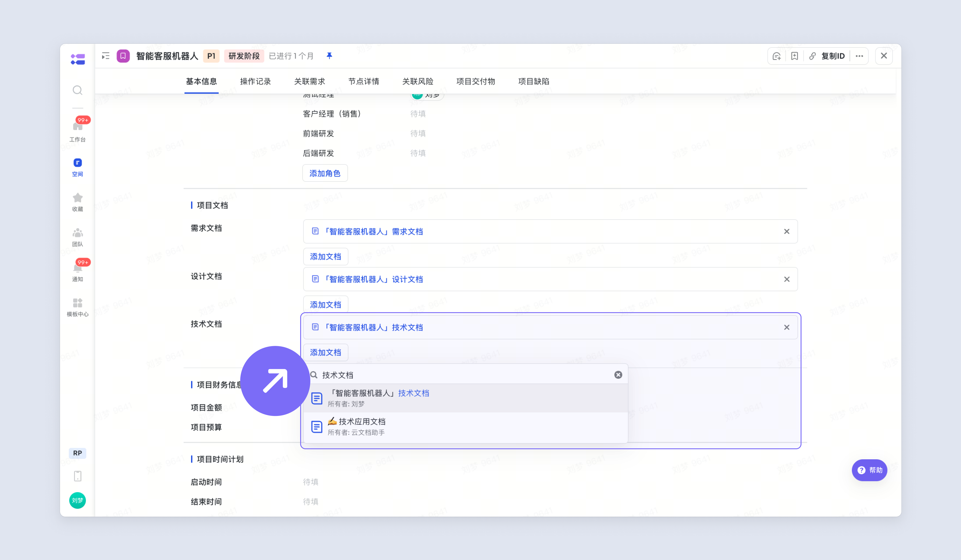Open the 帮助 help button

tap(869, 470)
